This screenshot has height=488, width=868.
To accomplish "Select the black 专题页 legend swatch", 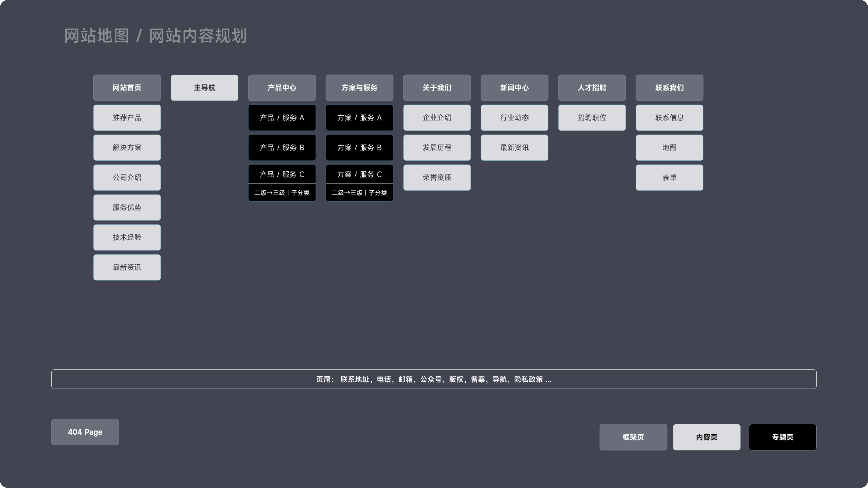I will (x=782, y=437).
